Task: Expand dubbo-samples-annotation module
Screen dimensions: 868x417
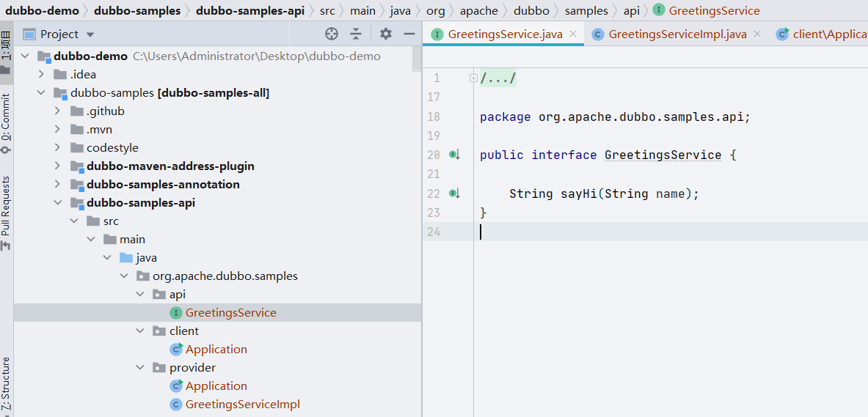Action: [x=58, y=184]
